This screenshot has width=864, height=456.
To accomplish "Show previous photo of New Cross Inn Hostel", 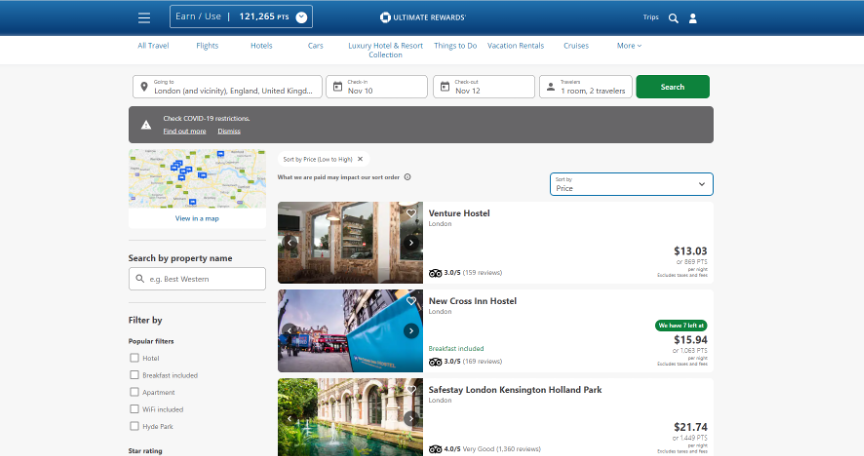I will pos(291,331).
